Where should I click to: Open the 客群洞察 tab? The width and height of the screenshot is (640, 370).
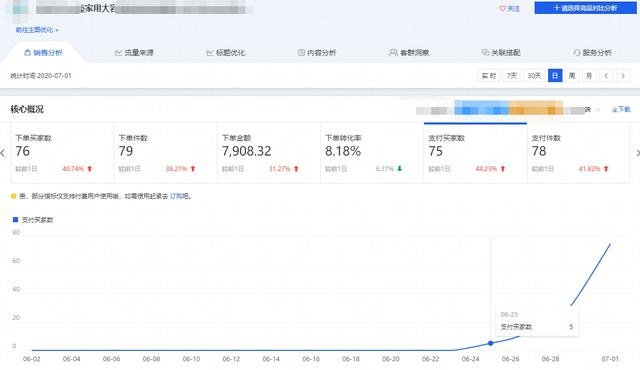409,53
